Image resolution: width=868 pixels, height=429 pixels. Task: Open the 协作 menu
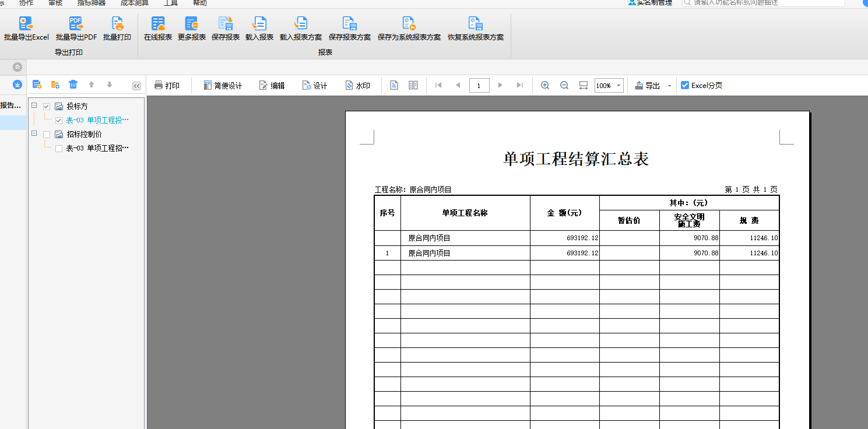(26, 3)
